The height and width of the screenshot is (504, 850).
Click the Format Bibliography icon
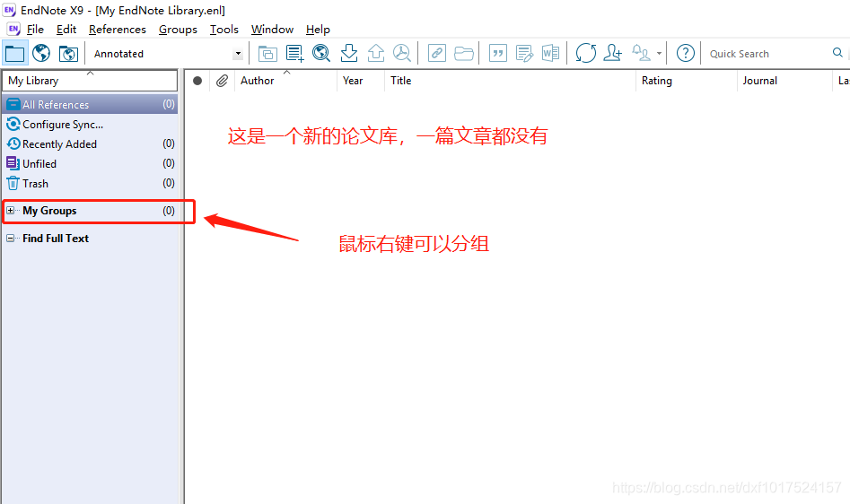coord(524,54)
